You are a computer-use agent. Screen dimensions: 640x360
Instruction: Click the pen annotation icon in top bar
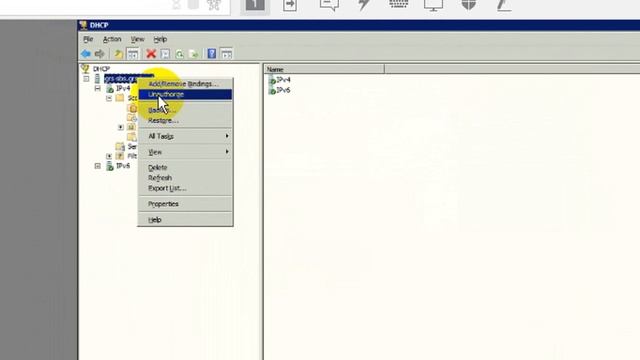tap(504, 5)
